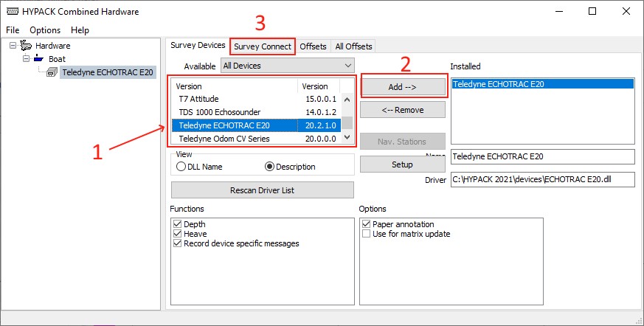Switch to the Offsets tab
Image resolution: width=644 pixels, height=326 pixels.
coord(313,46)
